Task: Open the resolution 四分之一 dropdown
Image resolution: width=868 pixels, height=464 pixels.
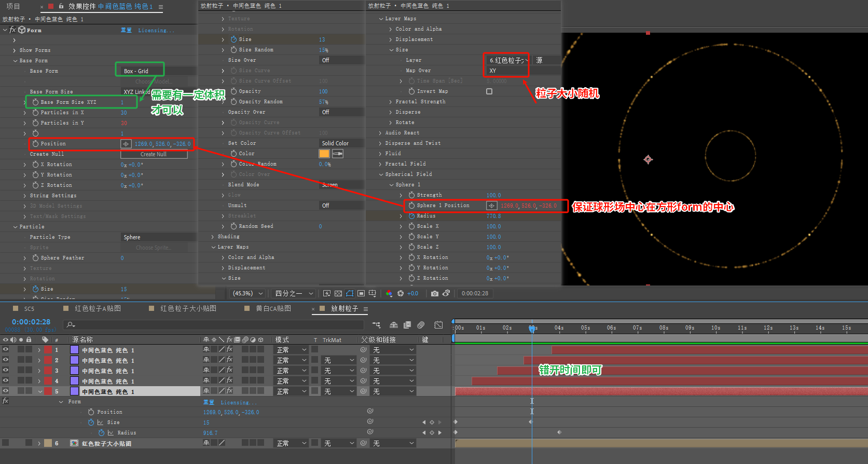Action: (x=294, y=293)
